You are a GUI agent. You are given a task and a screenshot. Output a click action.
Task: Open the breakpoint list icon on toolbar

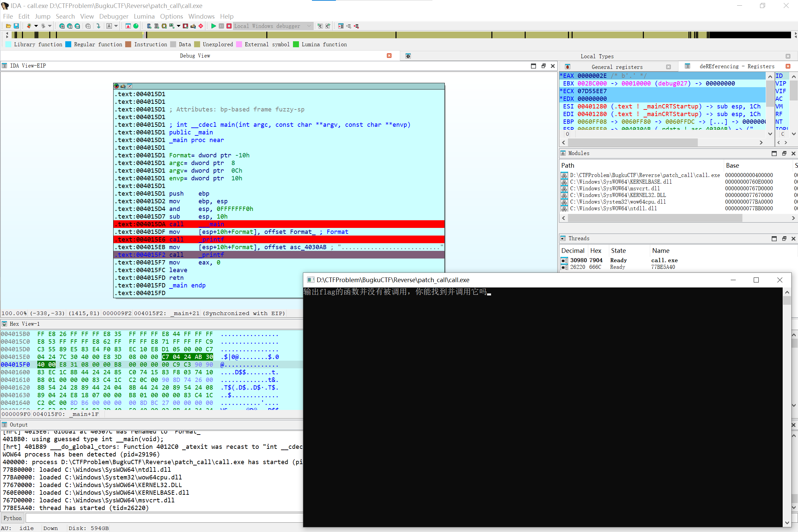pos(341,26)
